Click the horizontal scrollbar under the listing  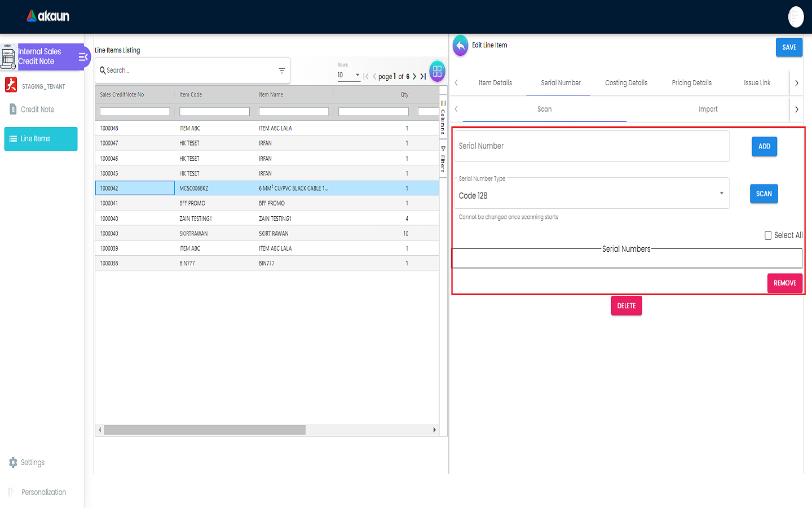pyautogui.click(x=205, y=430)
